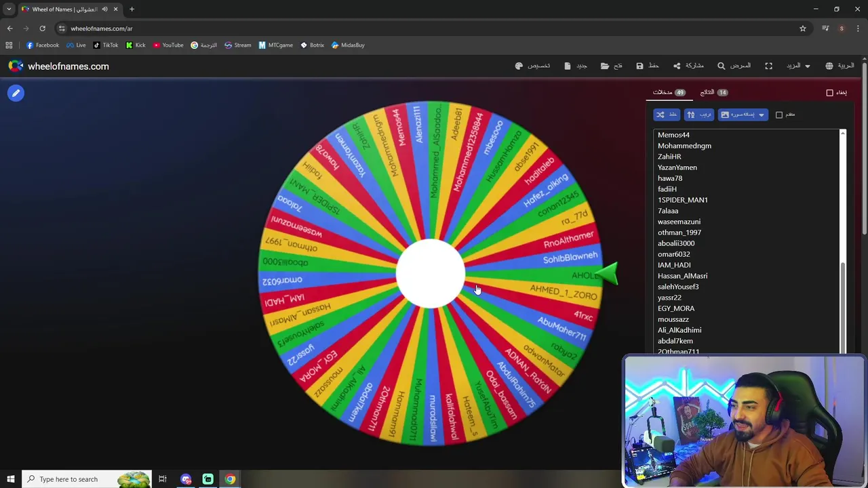Reload the page with refresh button
The height and width of the screenshot is (488, 868).
(x=42, y=28)
